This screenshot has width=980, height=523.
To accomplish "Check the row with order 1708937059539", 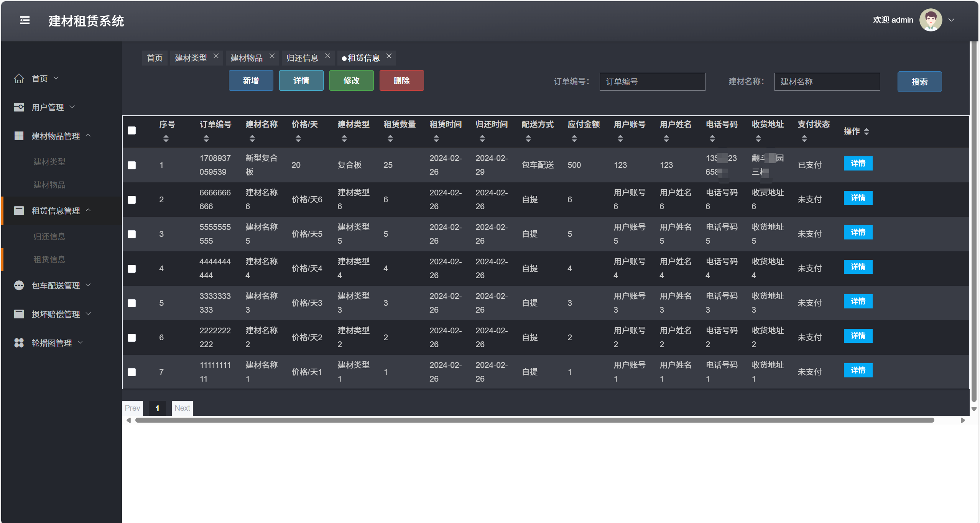I will (x=132, y=165).
